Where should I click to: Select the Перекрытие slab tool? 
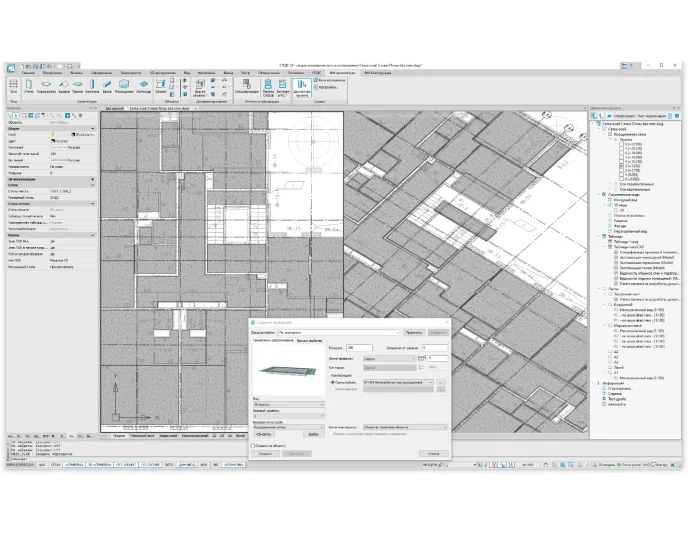(x=46, y=87)
